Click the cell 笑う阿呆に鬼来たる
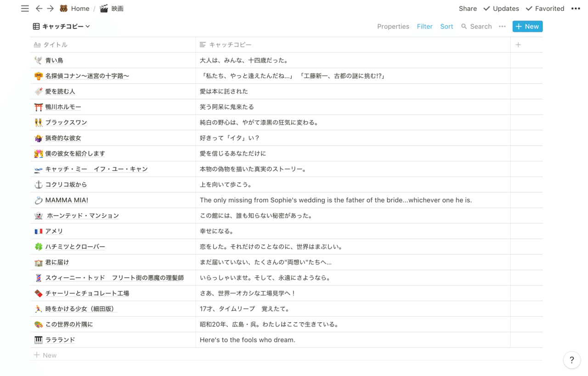This screenshot has width=588, height=376. (353, 107)
